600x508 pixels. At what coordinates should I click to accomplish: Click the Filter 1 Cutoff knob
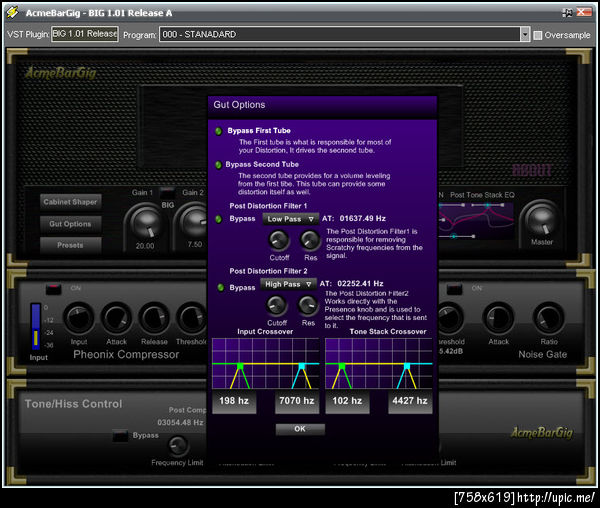(x=279, y=240)
